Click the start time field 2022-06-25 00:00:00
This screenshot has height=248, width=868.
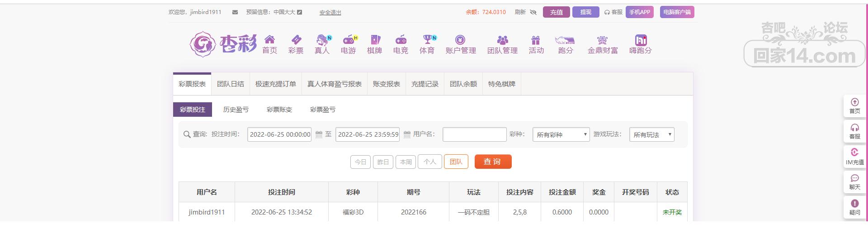click(x=279, y=134)
